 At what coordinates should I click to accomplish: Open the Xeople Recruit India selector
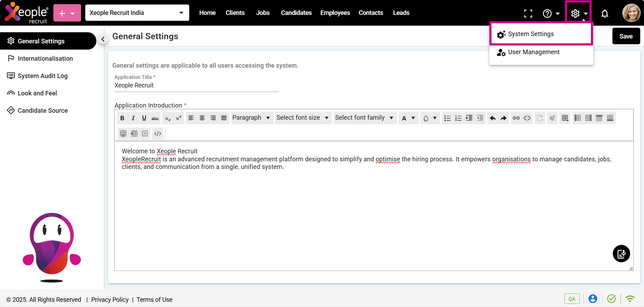click(137, 13)
